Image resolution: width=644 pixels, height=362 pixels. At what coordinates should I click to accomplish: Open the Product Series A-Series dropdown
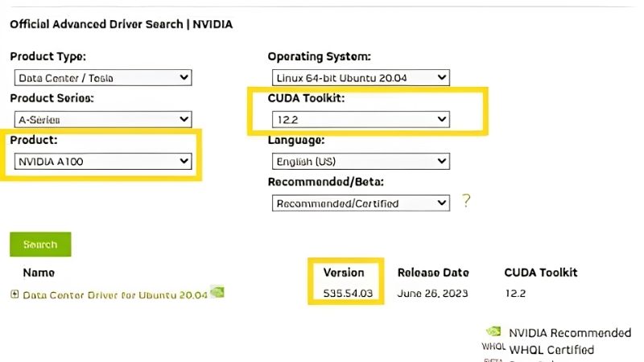point(103,119)
